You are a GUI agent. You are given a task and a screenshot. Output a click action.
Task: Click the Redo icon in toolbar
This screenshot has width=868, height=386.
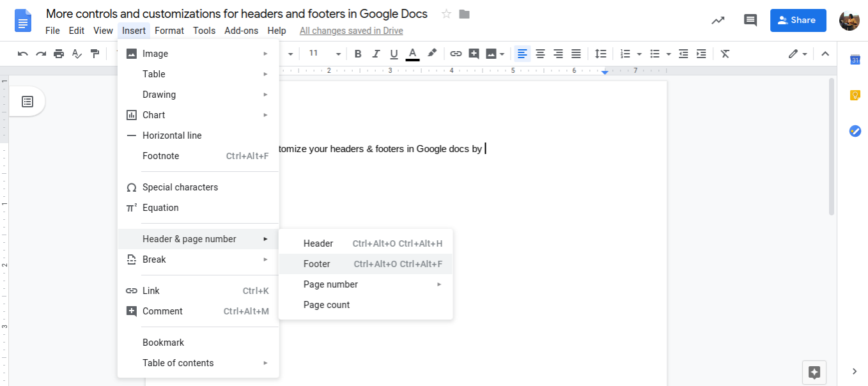click(41, 54)
